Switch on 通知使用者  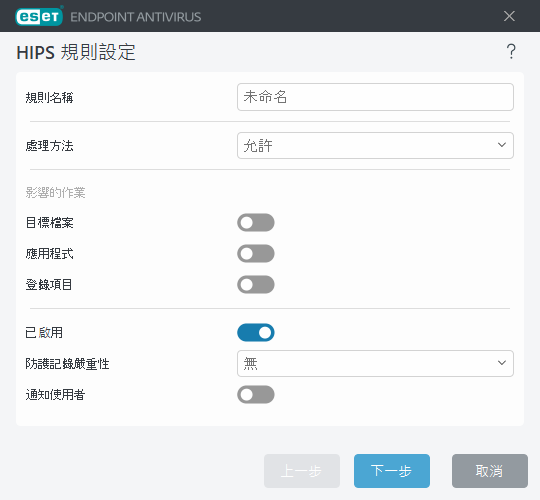(x=256, y=394)
